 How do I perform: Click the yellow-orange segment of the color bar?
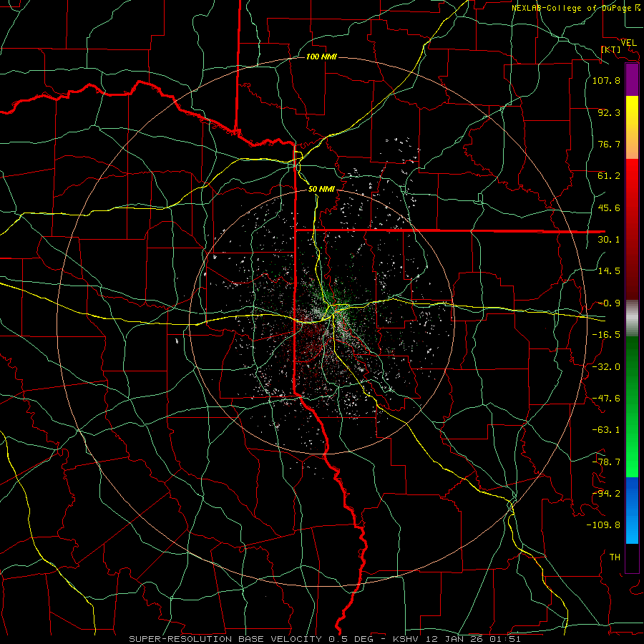tap(632, 127)
